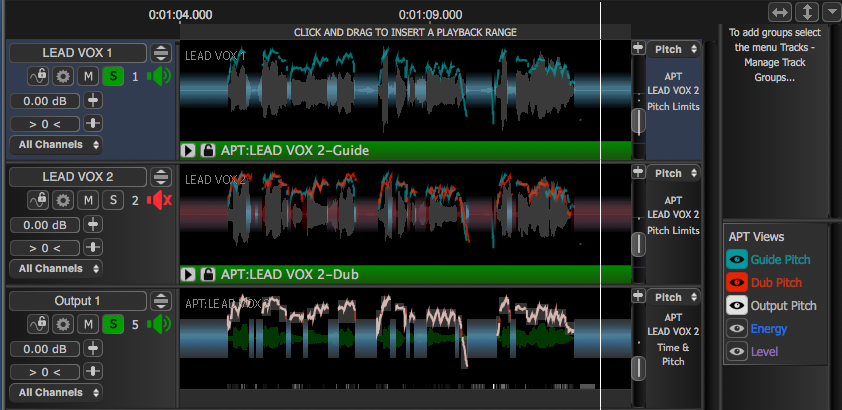Click the gain slider icon for LEAD VOX 1
The image size is (842, 410).
coord(93,100)
